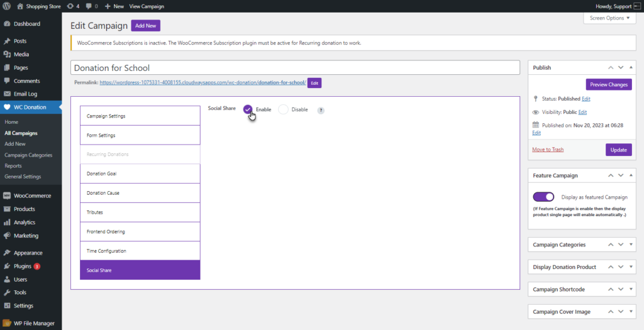Screen dimensions: 644x330
Task: Open the campaign permalink URL
Action: coord(203,82)
